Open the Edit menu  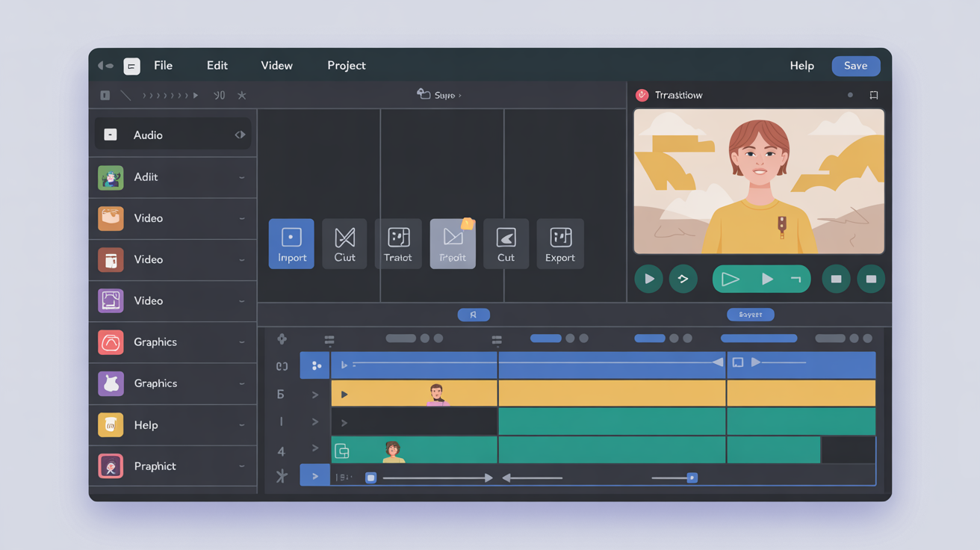coord(217,66)
